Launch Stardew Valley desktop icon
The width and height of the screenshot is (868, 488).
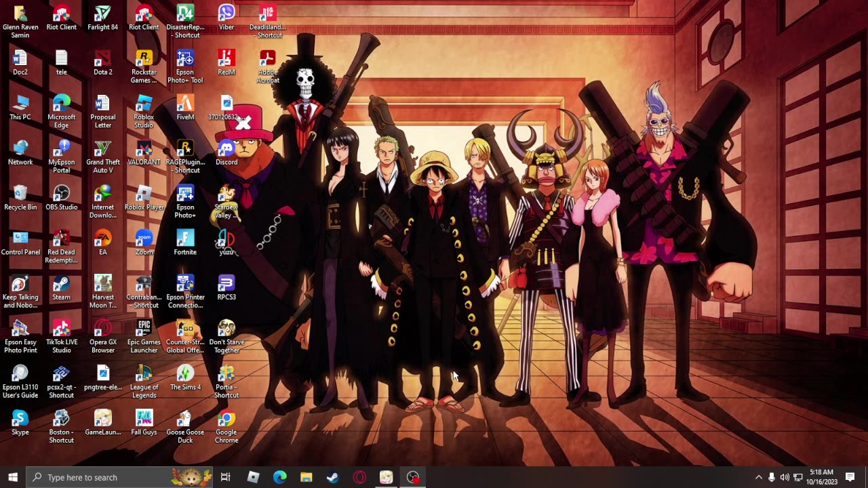[226, 201]
